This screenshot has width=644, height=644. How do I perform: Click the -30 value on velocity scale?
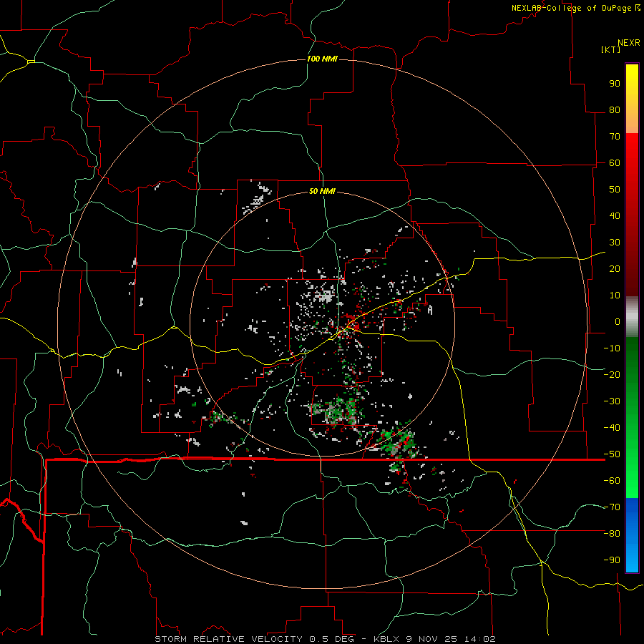(x=612, y=401)
